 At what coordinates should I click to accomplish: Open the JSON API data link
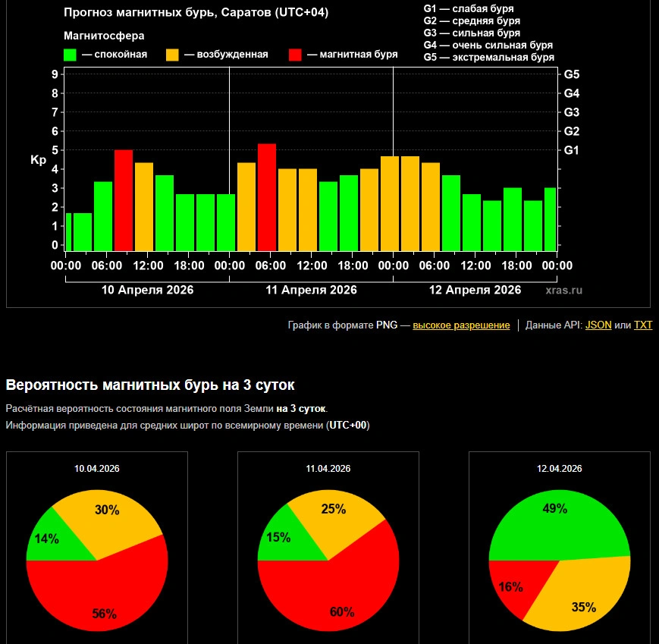pos(598,325)
